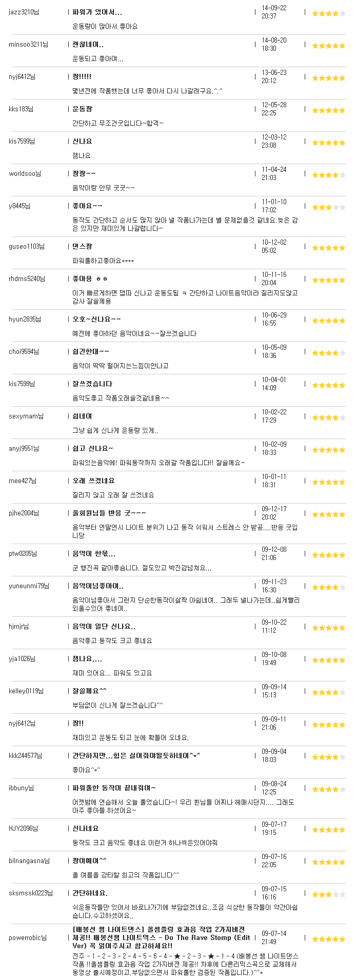Click the date 13-06-23 on nyj6412's review
This screenshot has height=980, width=356.
[x=274, y=72]
